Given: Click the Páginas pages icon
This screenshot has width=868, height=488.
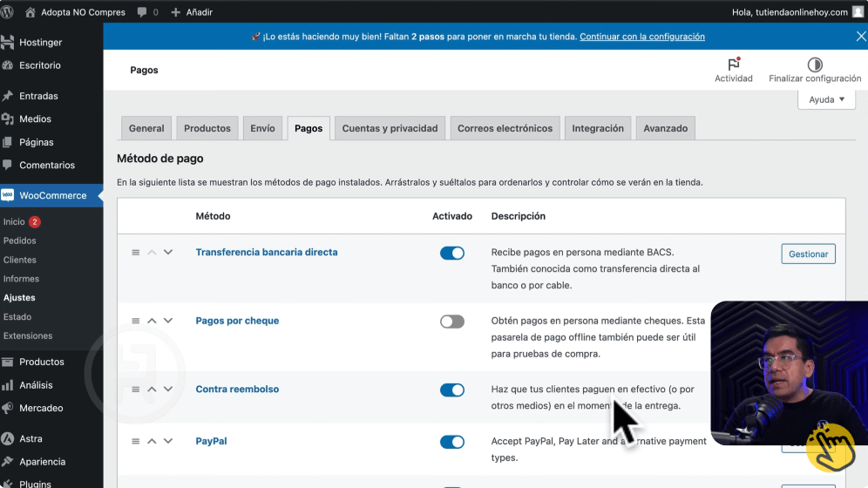Looking at the screenshot, I should 8,142.
